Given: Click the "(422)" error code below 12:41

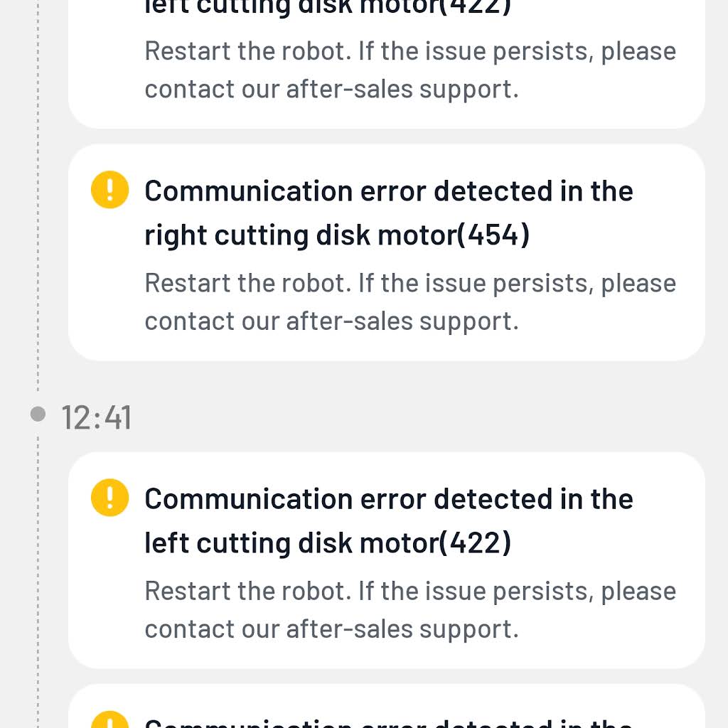Looking at the screenshot, I should [475, 542].
